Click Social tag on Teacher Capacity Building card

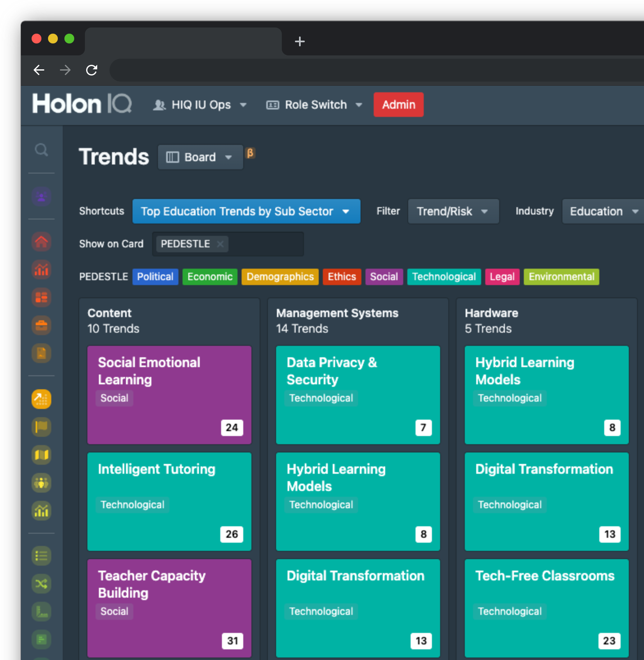click(x=114, y=611)
